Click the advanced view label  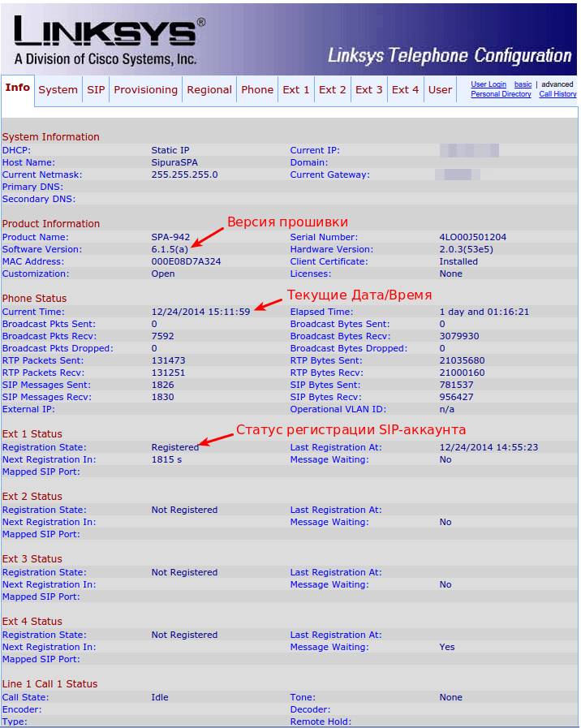click(557, 84)
